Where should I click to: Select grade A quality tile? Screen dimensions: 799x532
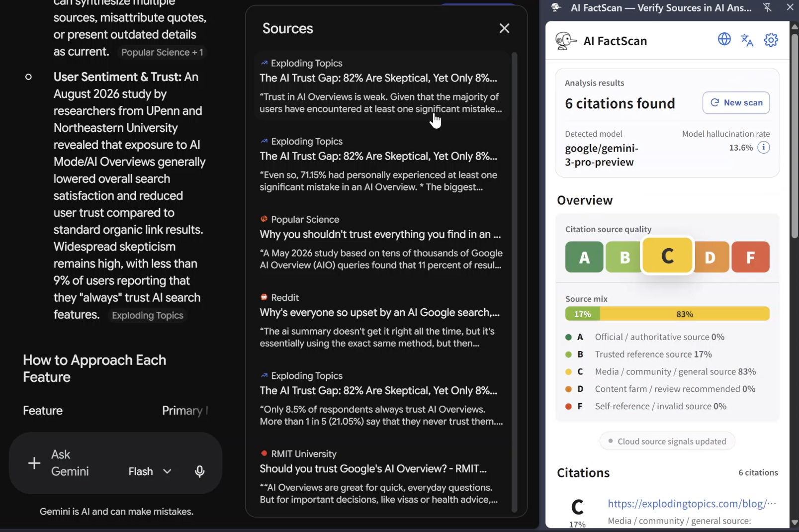coord(584,257)
